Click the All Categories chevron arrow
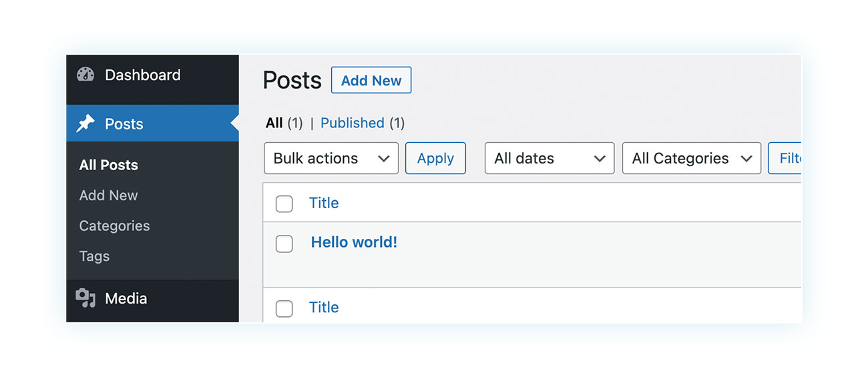Viewport: 868px width, 377px height. (x=746, y=159)
